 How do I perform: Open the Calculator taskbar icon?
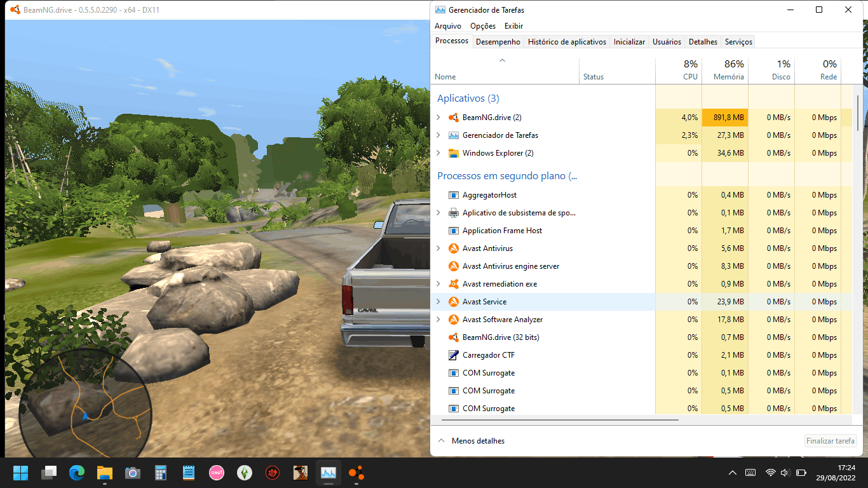click(161, 473)
